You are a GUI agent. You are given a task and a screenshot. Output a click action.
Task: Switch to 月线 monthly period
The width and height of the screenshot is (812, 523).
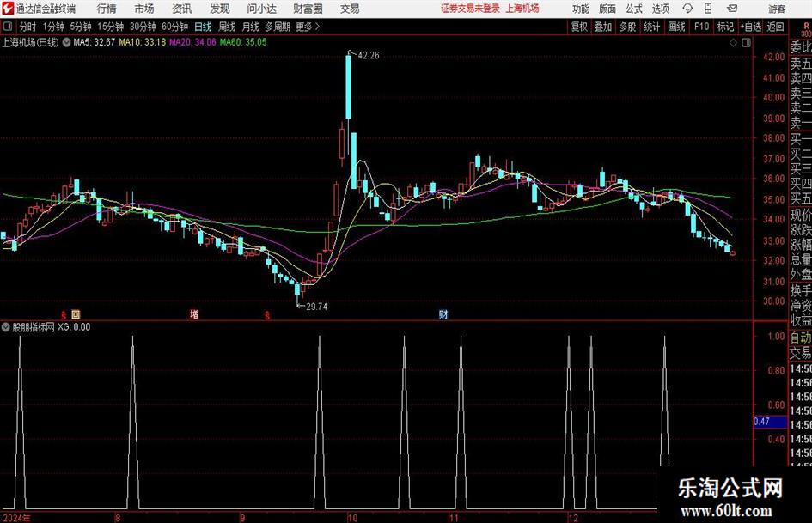(x=250, y=27)
